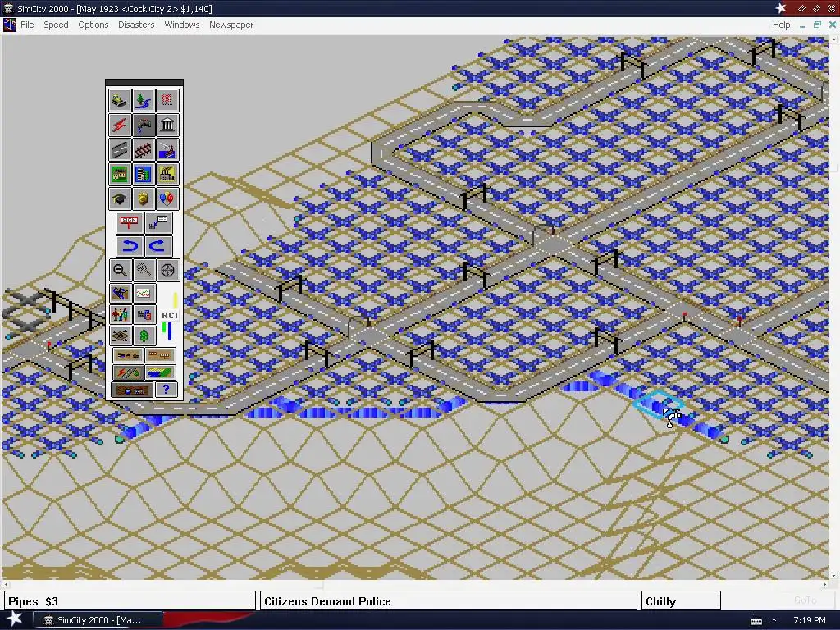The image size is (840, 630).
Task: Open the Industries window
Action: [144, 314]
